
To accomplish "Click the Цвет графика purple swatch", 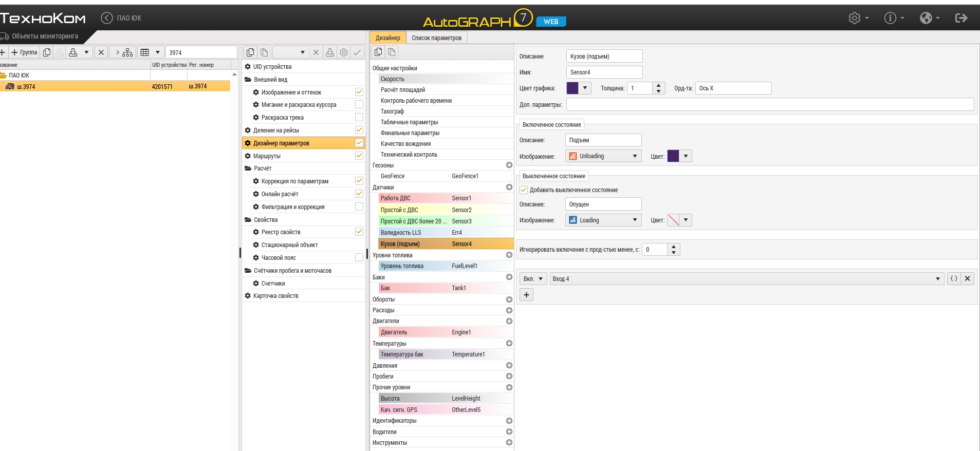I will point(572,88).
